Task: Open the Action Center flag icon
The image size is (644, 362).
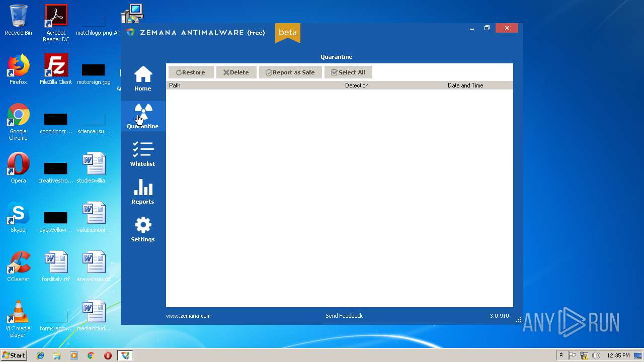Action: point(572,355)
